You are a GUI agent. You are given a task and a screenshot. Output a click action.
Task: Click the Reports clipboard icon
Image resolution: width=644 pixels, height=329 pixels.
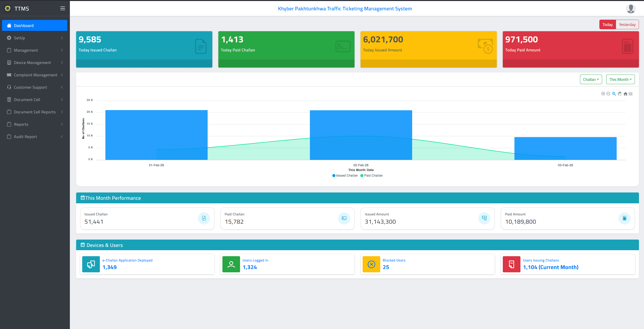pyautogui.click(x=9, y=124)
